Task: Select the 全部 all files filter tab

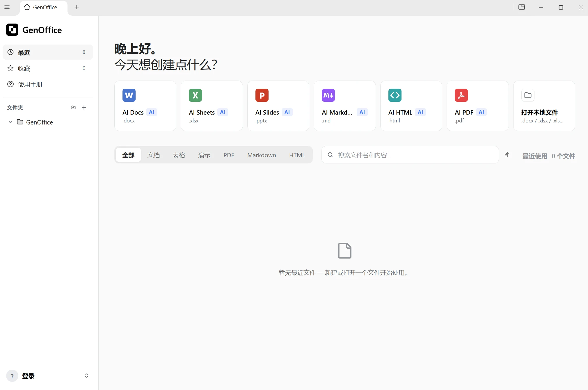Action: click(128, 155)
